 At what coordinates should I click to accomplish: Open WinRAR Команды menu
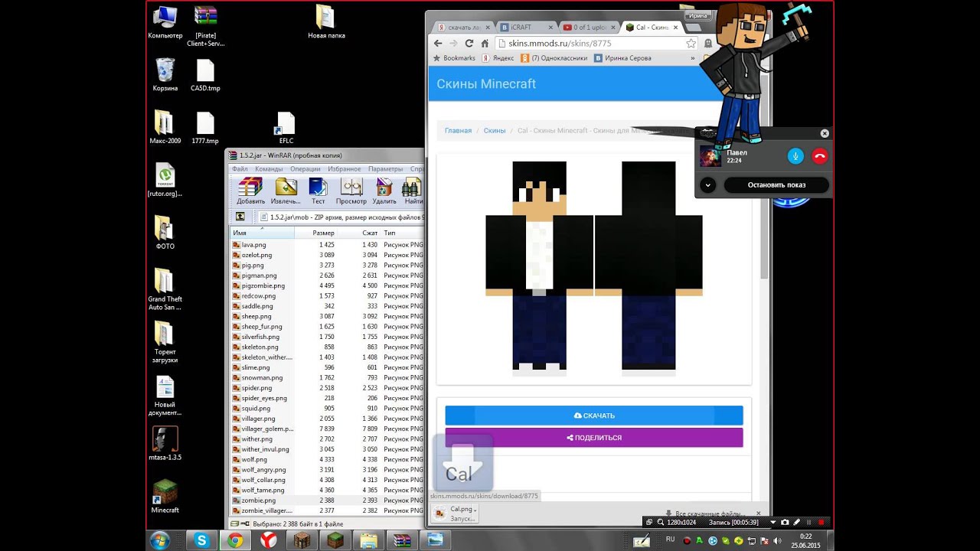(269, 169)
